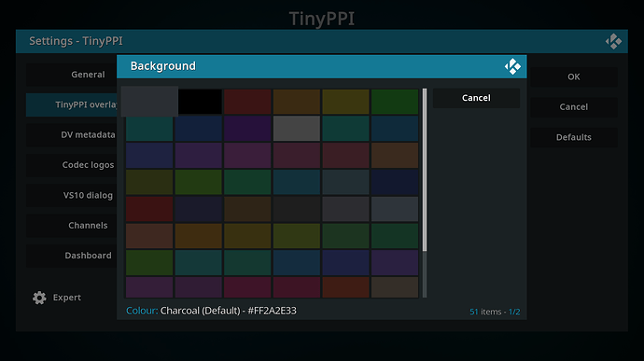
Task: Click the Kodi logo in Settings - TinyPPI header
Action: point(613,41)
